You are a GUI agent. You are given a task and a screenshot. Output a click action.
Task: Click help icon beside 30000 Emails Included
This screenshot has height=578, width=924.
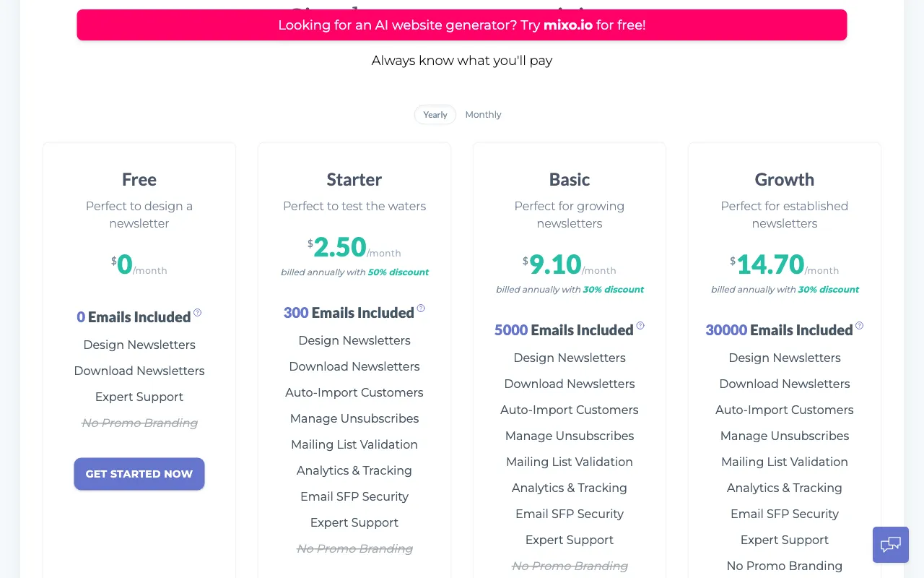pos(859,326)
